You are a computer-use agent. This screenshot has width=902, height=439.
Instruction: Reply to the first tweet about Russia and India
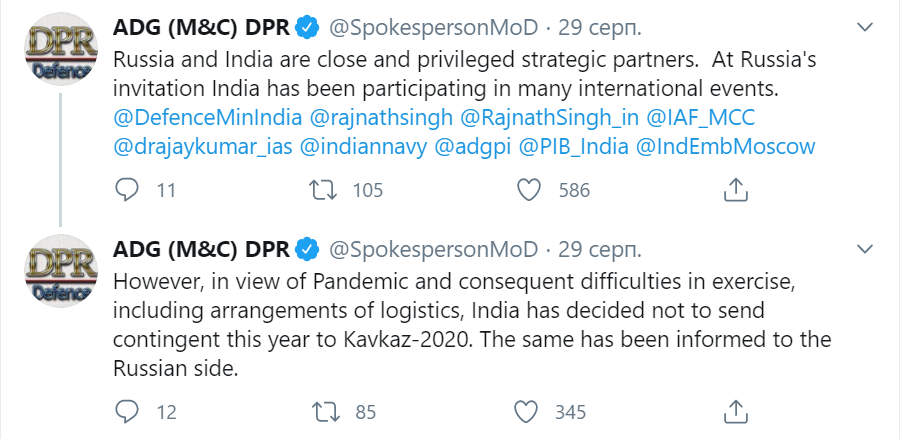[127, 190]
